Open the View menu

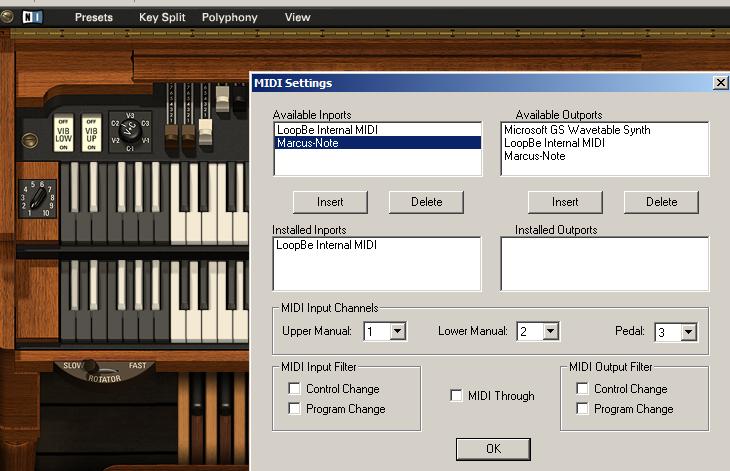pyautogui.click(x=297, y=17)
